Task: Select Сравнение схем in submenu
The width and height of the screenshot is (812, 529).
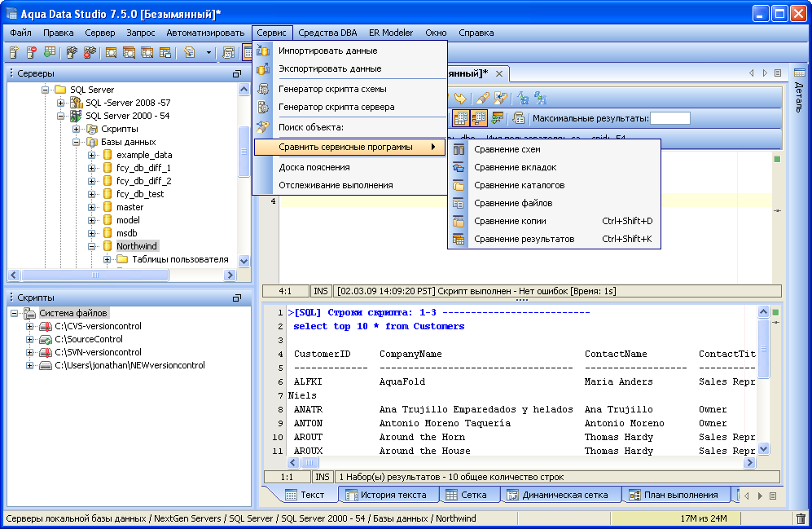Action: 554,149
